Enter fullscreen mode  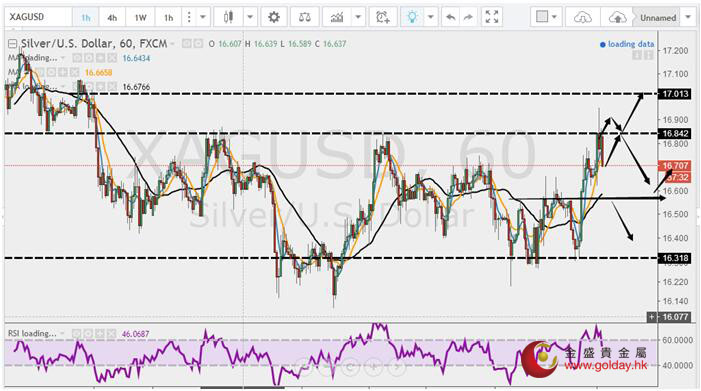click(492, 17)
